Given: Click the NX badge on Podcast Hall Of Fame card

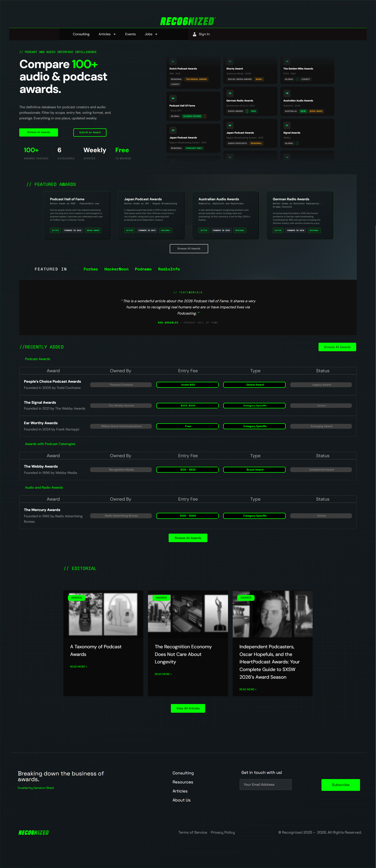Looking at the screenshot, I should [x=173, y=98].
